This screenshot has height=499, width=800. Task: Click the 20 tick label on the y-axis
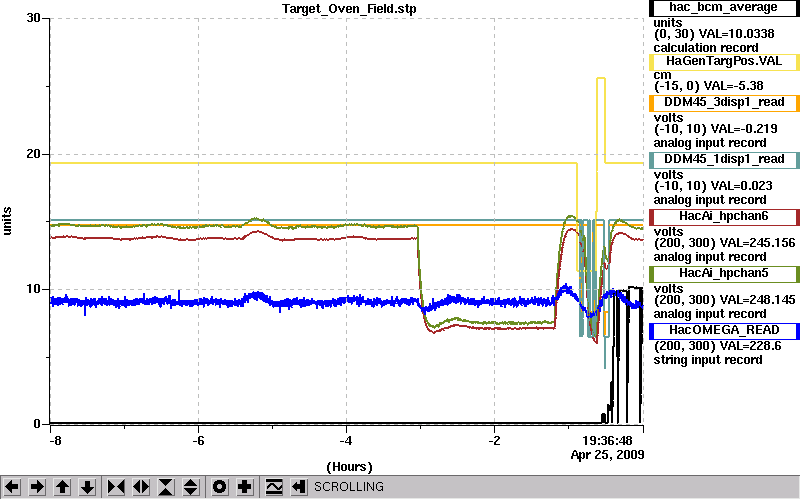coord(33,154)
